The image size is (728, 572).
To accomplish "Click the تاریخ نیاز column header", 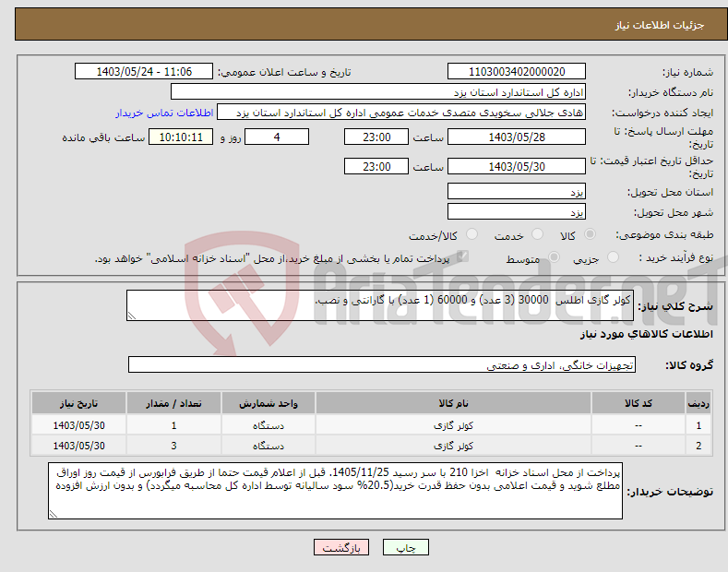I will [x=79, y=403].
